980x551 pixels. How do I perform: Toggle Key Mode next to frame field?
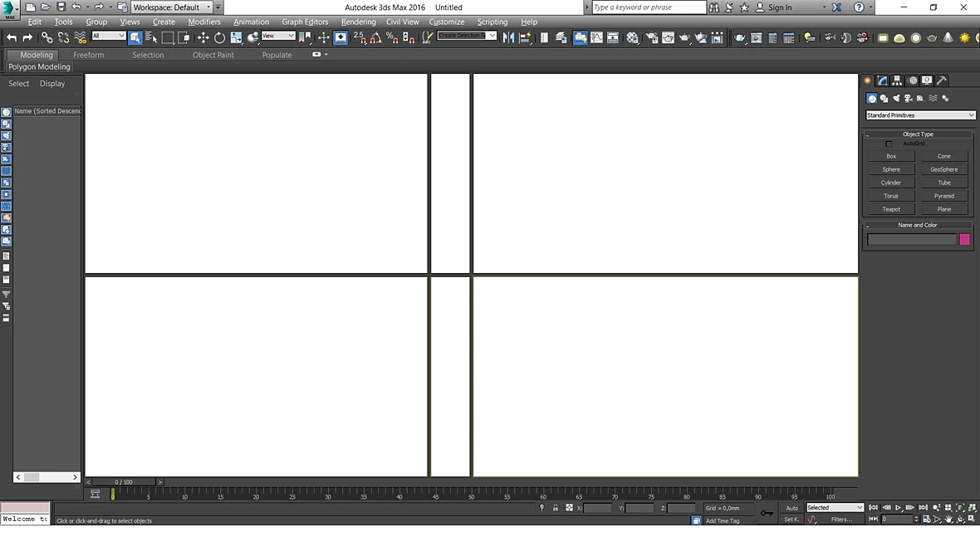click(x=873, y=519)
